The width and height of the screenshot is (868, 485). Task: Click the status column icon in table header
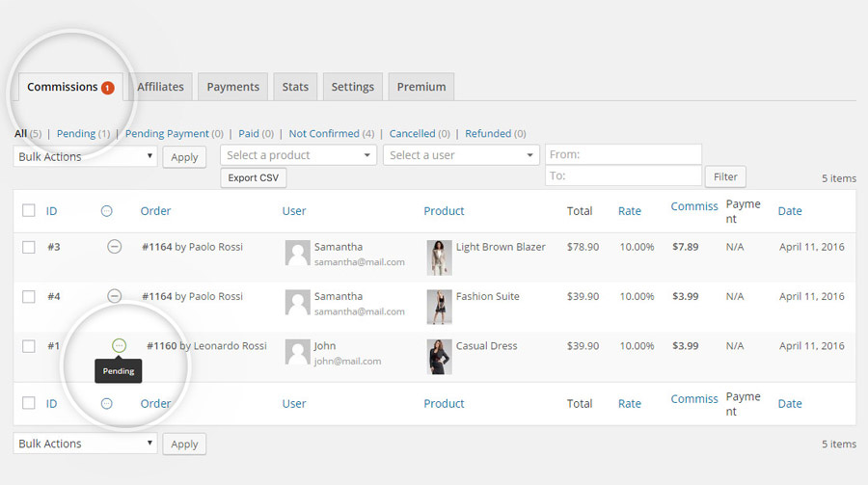pos(107,211)
